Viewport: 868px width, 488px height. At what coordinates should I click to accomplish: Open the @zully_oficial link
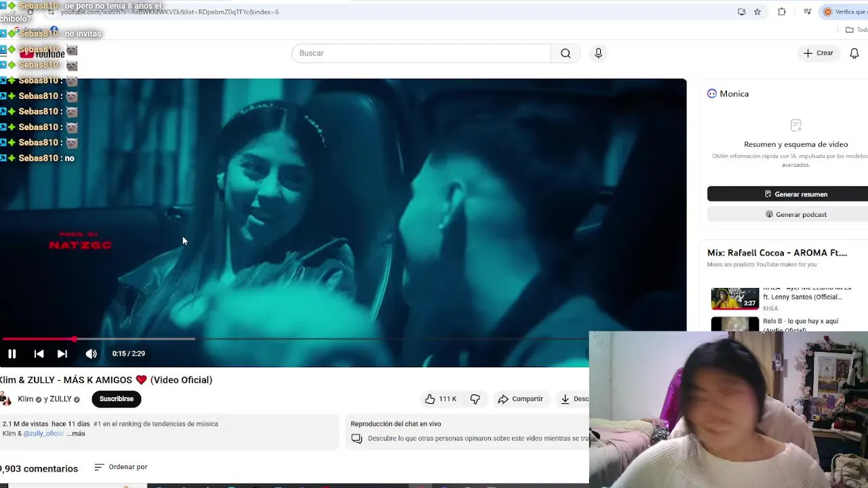43,434
